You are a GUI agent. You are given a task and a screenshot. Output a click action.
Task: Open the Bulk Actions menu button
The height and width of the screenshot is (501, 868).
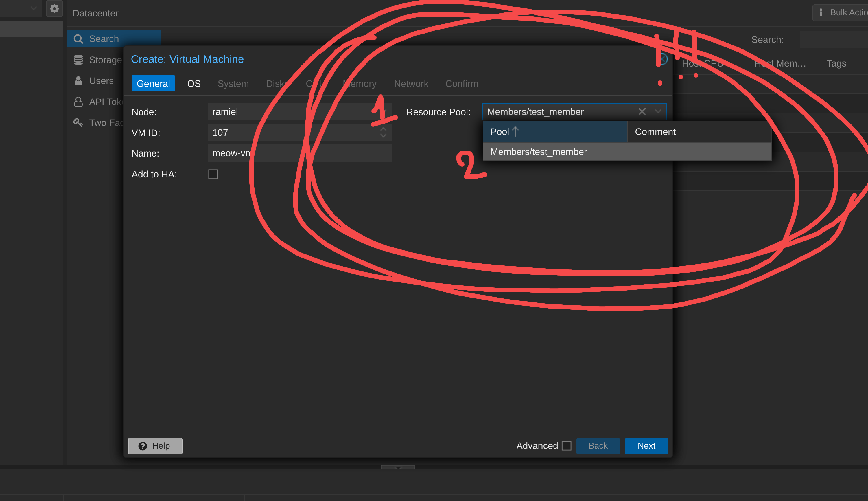[841, 13]
